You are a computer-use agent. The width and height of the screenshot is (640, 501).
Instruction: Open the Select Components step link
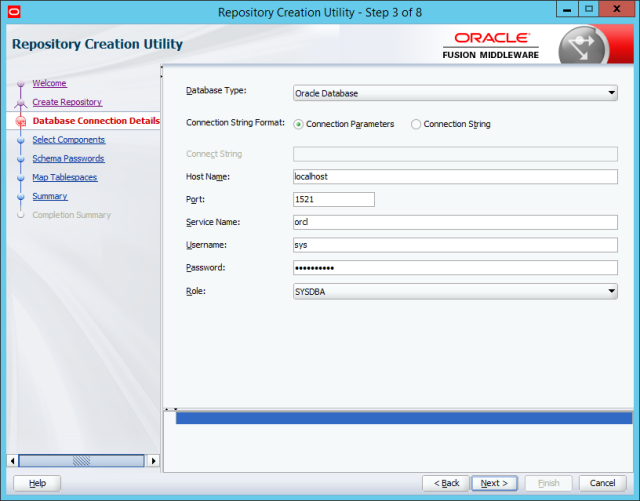(69, 140)
